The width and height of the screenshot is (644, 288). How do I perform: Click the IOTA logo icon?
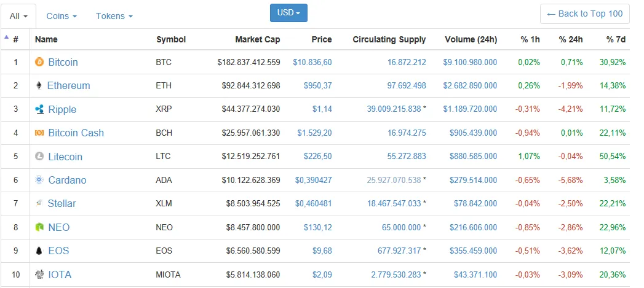[39, 274]
